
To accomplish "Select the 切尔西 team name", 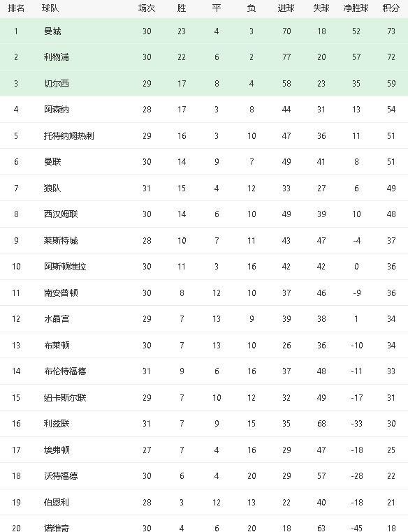I will (57, 84).
